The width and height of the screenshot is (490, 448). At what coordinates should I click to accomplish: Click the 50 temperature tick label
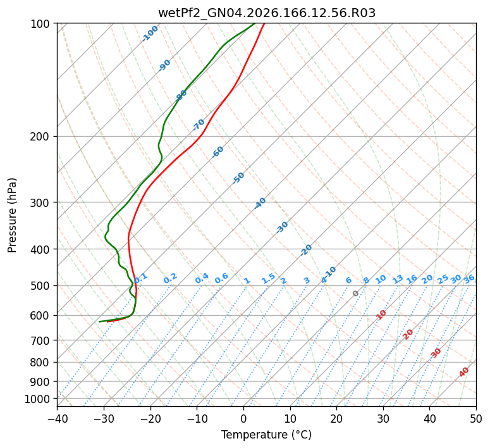(x=476, y=418)
